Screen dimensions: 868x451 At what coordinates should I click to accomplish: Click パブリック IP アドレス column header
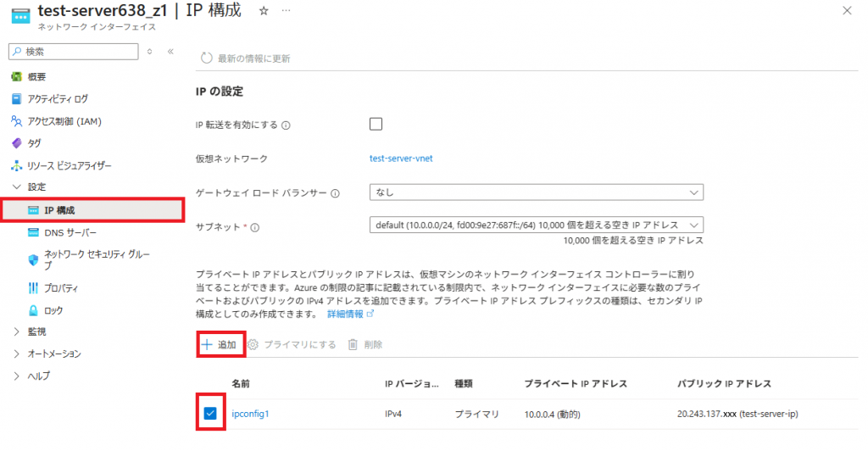(x=724, y=383)
